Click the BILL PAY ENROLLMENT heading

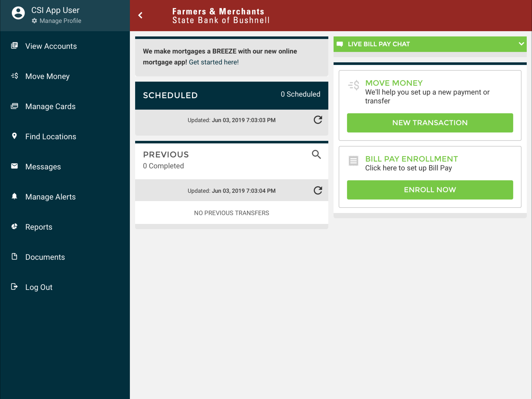click(x=411, y=159)
